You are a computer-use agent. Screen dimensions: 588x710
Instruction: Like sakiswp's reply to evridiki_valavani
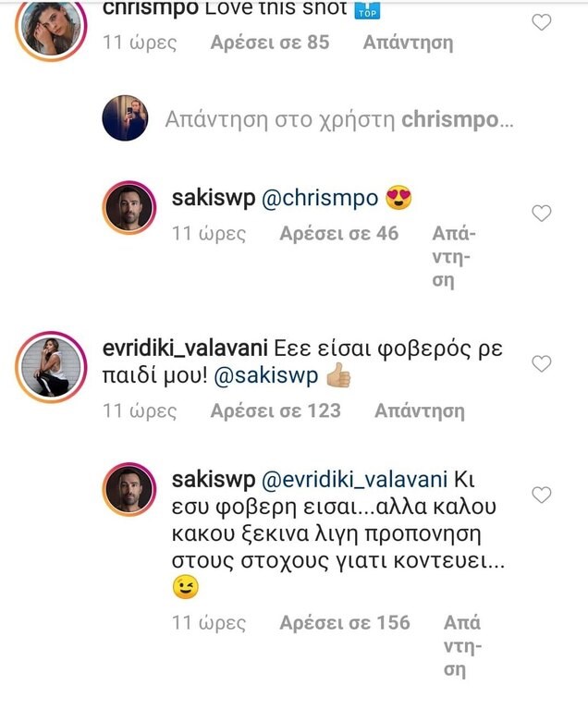click(542, 495)
